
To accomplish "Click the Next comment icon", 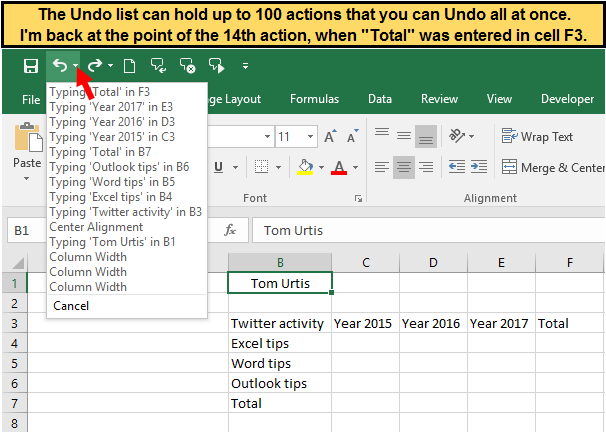I will click(217, 66).
